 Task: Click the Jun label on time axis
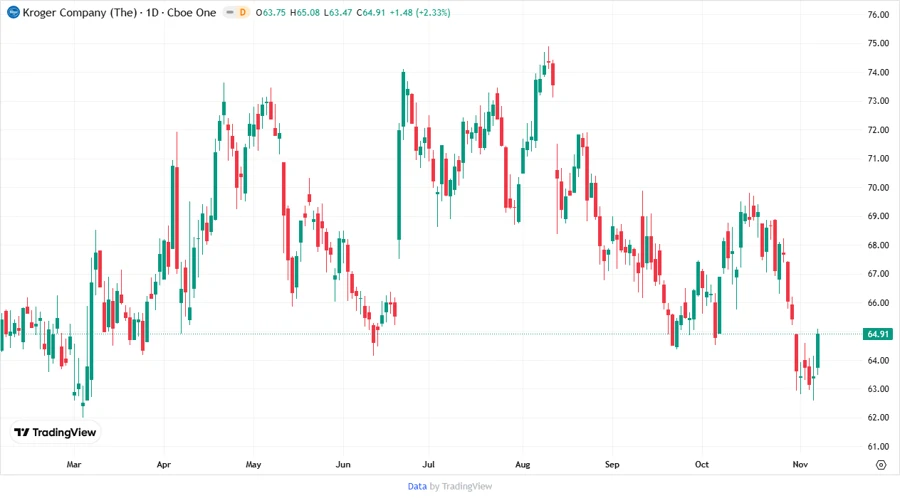[343, 464]
